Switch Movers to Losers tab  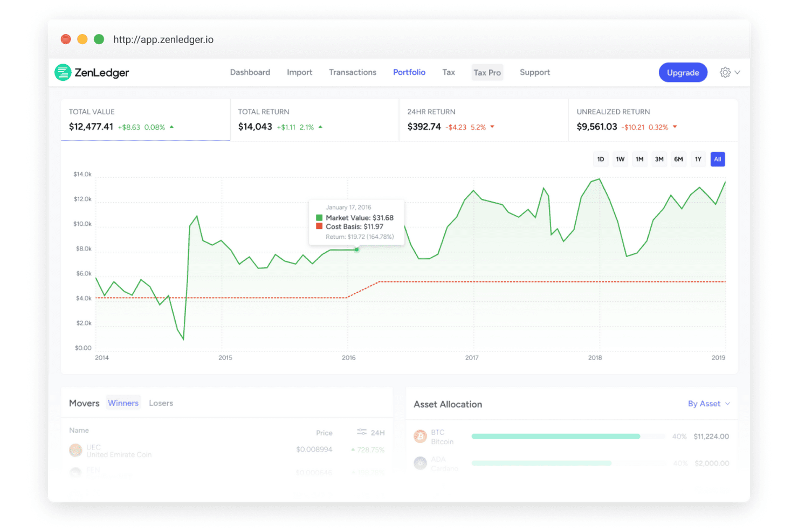[161, 403]
